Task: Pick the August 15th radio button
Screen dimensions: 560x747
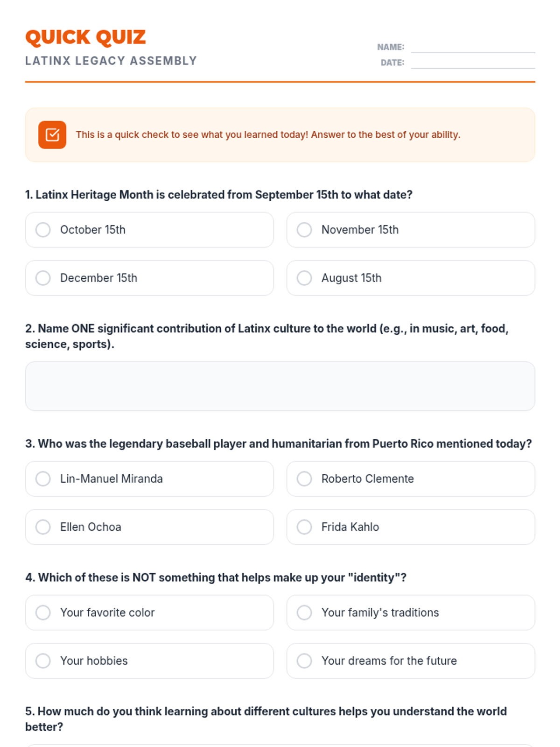Action: point(304,278)
